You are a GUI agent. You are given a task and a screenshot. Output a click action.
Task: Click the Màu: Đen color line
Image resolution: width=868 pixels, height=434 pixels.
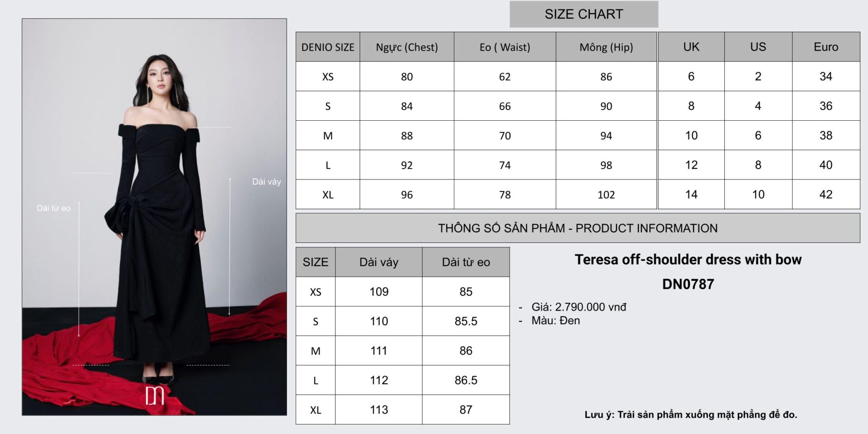click(555, 321)
